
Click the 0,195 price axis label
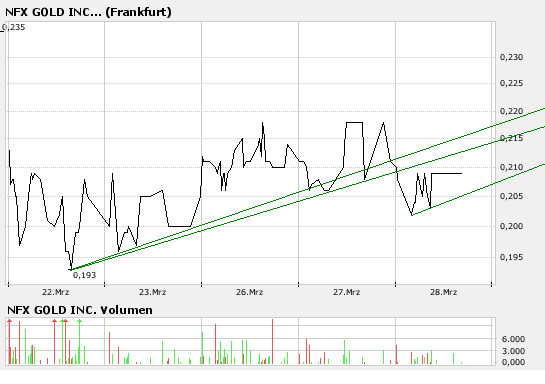click(511, 257)
